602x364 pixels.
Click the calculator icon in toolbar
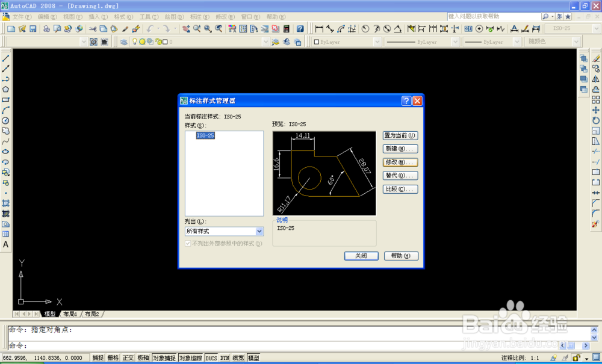(287, 29)
